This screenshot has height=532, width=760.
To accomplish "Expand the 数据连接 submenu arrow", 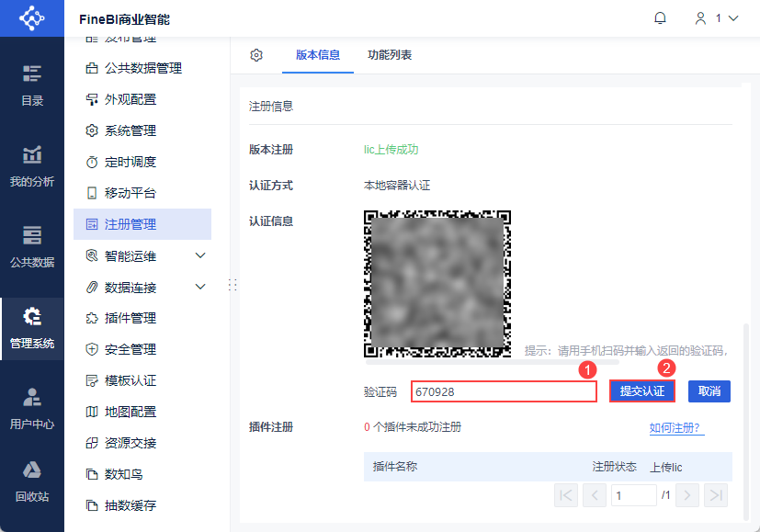I will (200, 287).
